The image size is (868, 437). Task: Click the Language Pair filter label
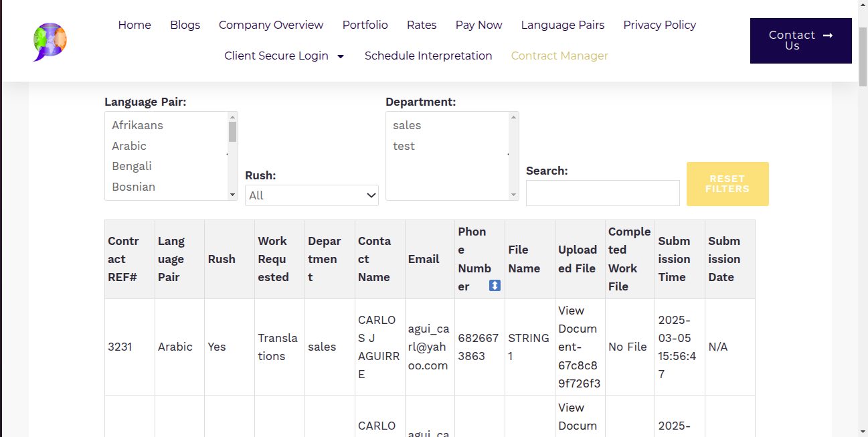point(145,102)
